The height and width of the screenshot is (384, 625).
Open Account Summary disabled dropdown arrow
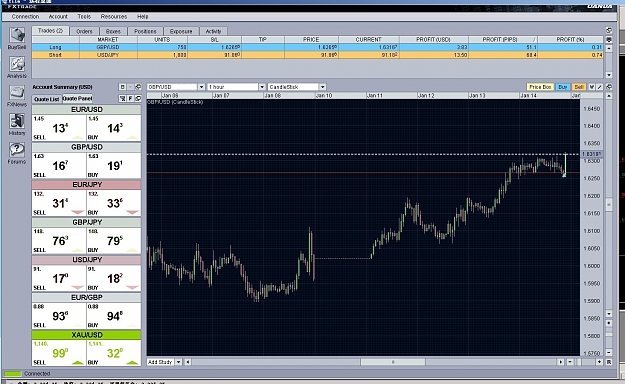click(130, 87)
